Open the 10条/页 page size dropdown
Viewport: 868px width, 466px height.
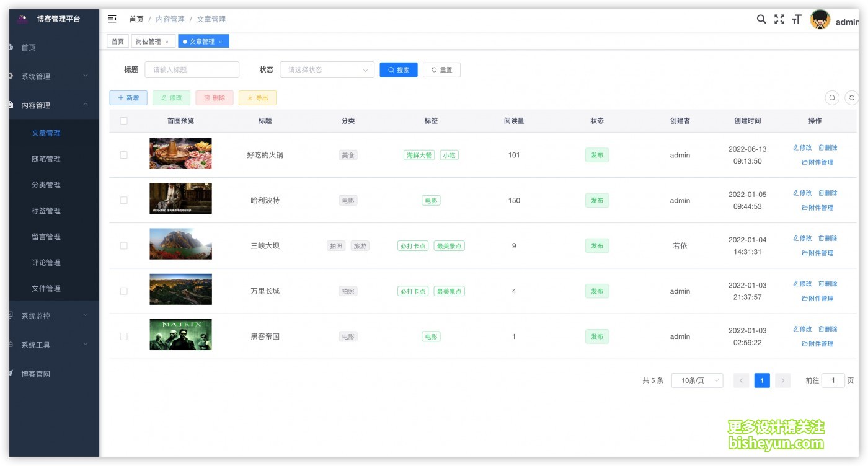[x=697, y=380]
